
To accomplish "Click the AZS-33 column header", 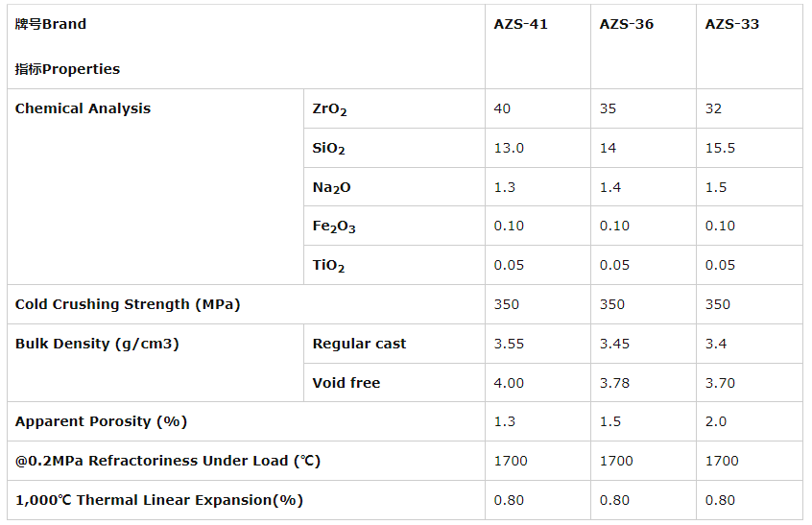I will (731, 24).
